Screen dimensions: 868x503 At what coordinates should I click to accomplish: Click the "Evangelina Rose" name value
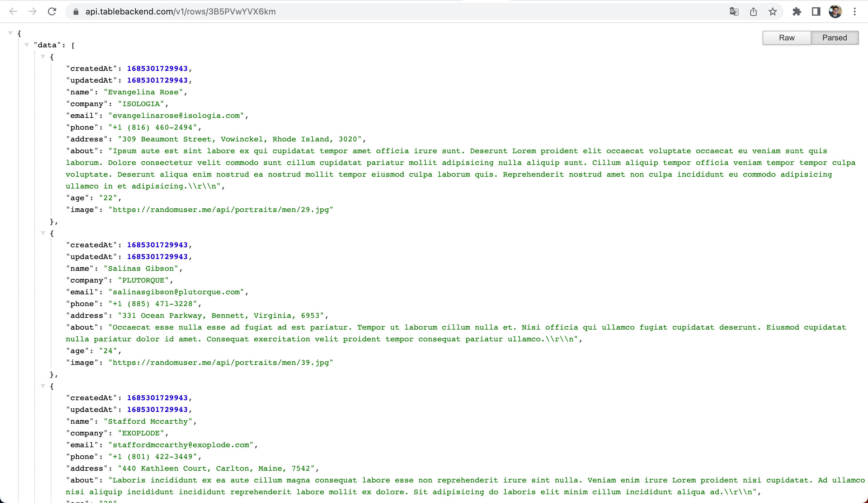(x=143, y=92)
